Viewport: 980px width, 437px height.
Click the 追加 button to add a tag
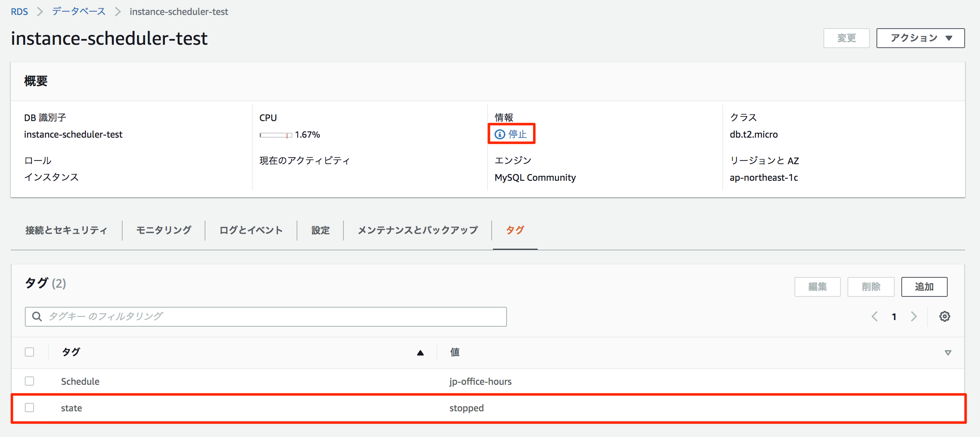924,286
